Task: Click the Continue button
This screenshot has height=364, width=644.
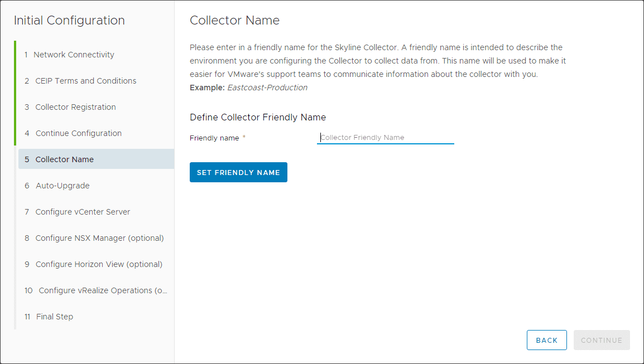Action: coord(601,340)
